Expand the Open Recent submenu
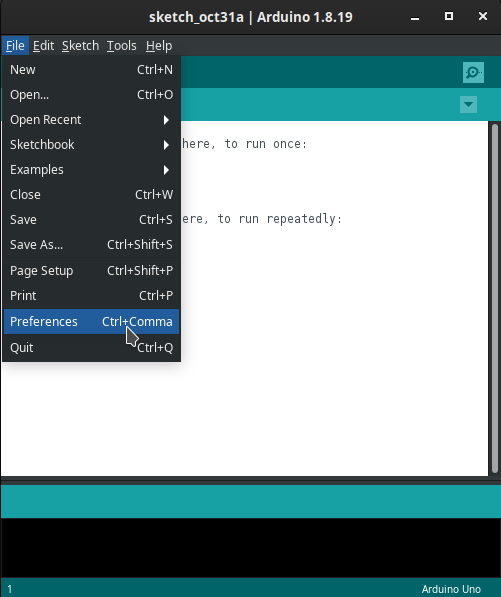 pyautogui.click(x=91, y=120)
